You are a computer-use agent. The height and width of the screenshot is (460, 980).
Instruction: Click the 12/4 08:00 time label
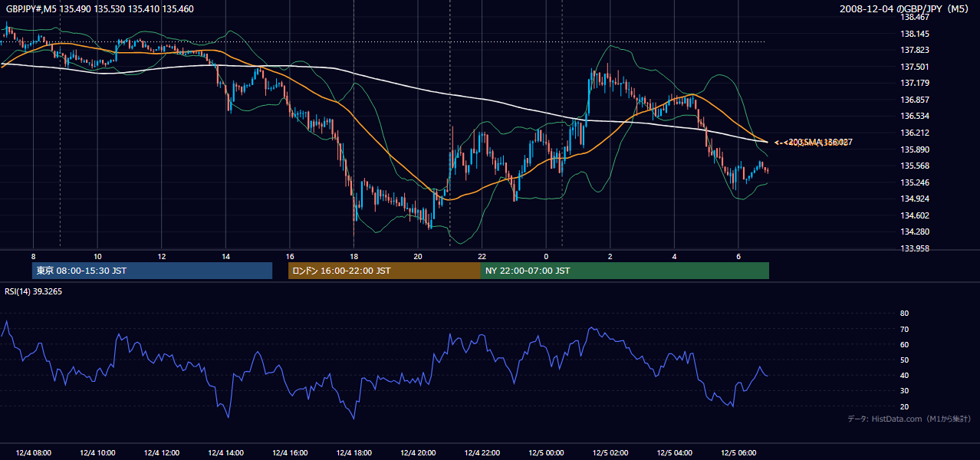coord(33,453)
